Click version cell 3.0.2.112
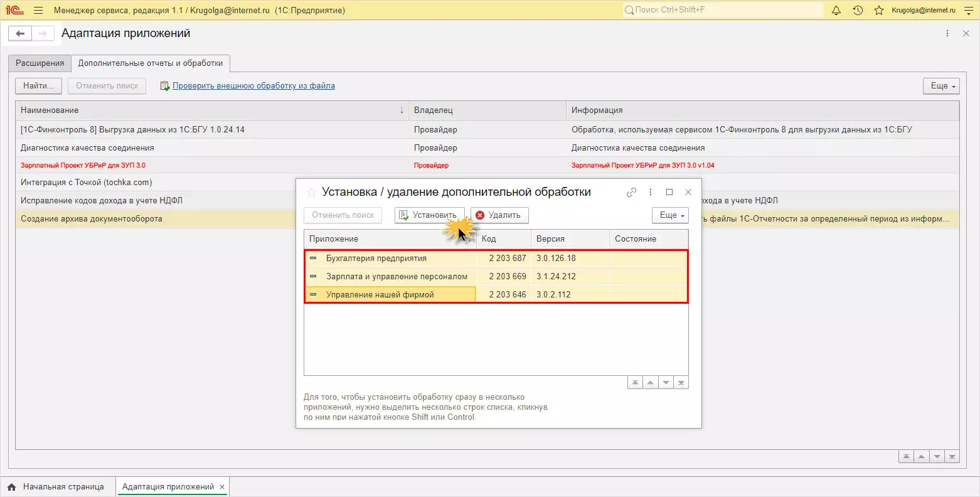This screenshot has height=497, width=980. (570, 295)
